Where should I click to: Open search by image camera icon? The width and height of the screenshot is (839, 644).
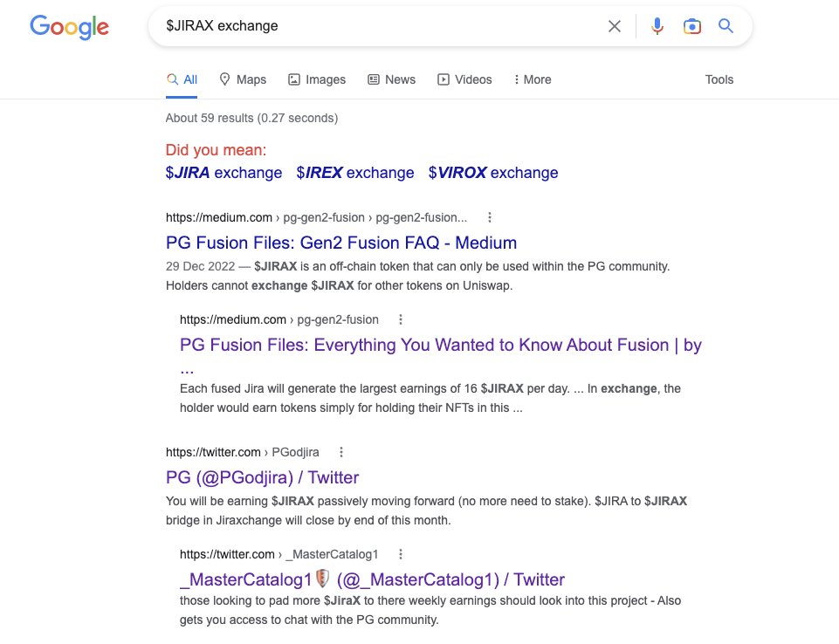tap(691, 25)
